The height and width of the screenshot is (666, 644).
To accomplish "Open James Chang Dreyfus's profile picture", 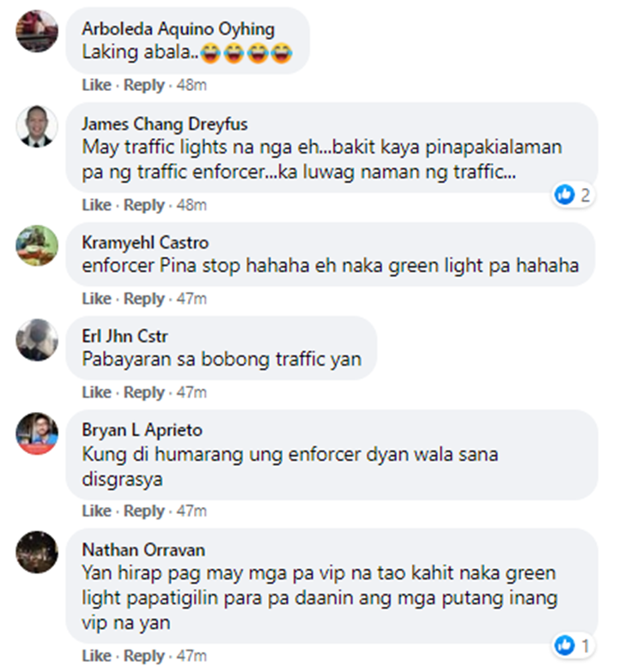I will (x=37, y=126).
